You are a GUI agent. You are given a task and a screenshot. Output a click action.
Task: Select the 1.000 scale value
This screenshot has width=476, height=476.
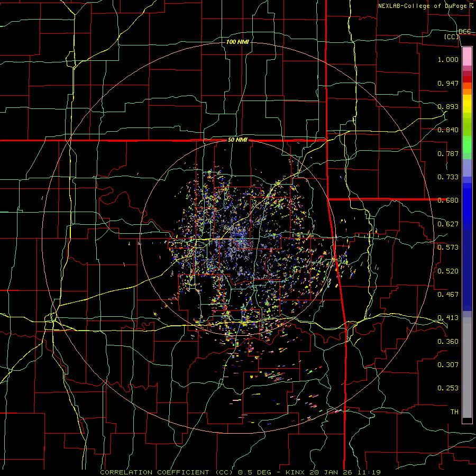tap(448, 59)
